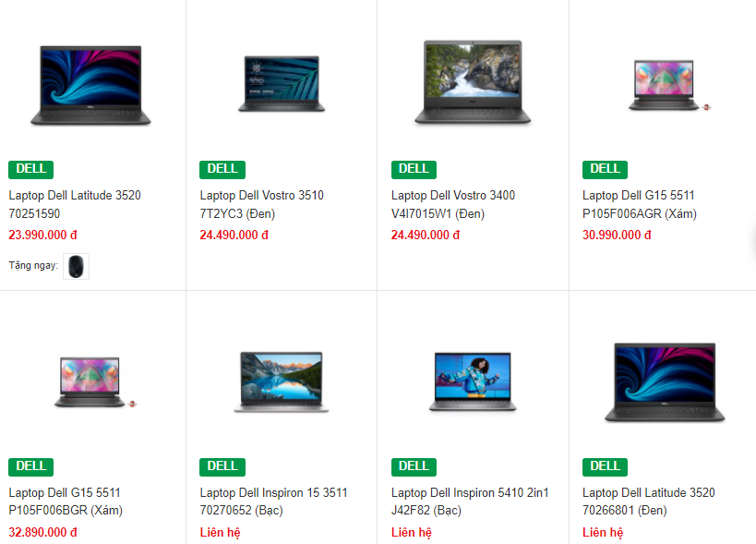Open the Laptop Dell Latitude 3520 70251590 link
Viewport: 756px width, 544px height.
point(75,204)
